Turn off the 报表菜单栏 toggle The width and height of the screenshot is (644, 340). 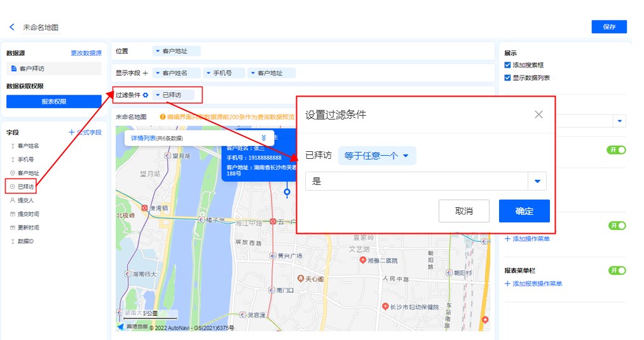(x=617, y=270)
